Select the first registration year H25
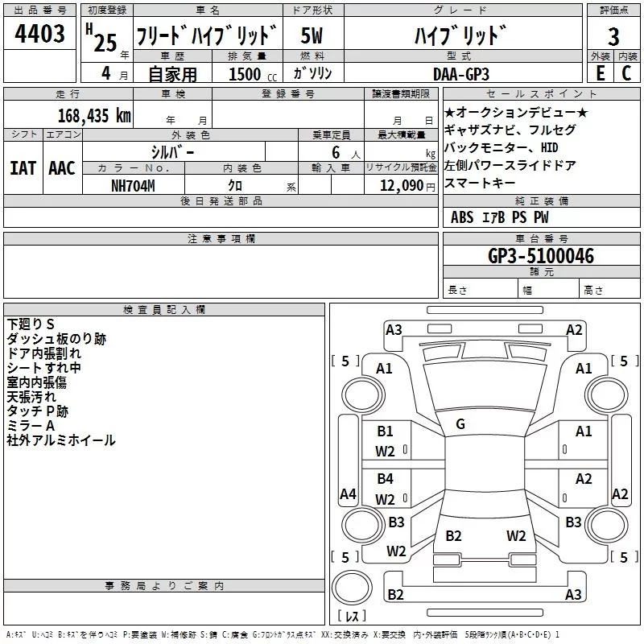The height and width of the screenshot is (644, 644). coord(101,38)
